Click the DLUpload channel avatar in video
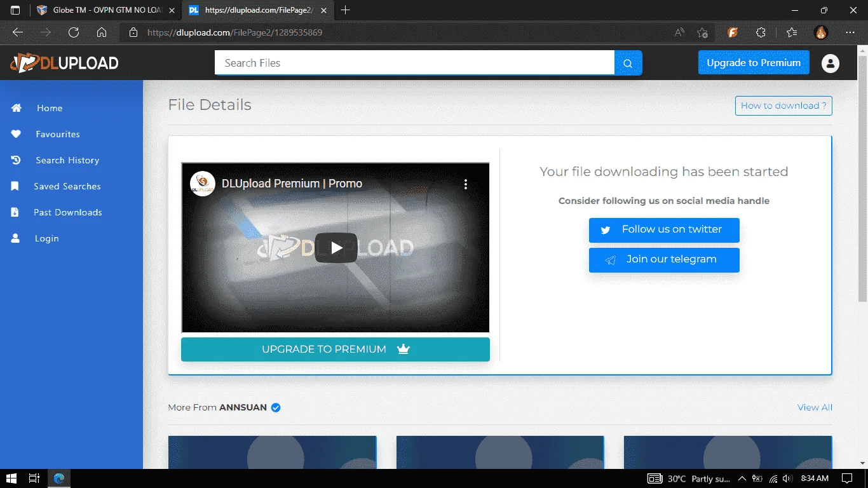The height and width of the screenshot is (488, 868). (203, 184)
